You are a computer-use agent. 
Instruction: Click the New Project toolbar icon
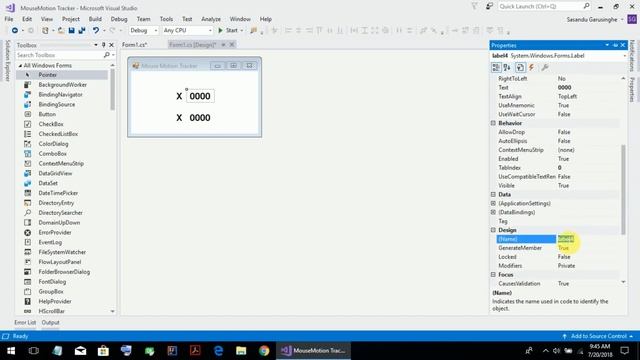[x=45, y=31]
